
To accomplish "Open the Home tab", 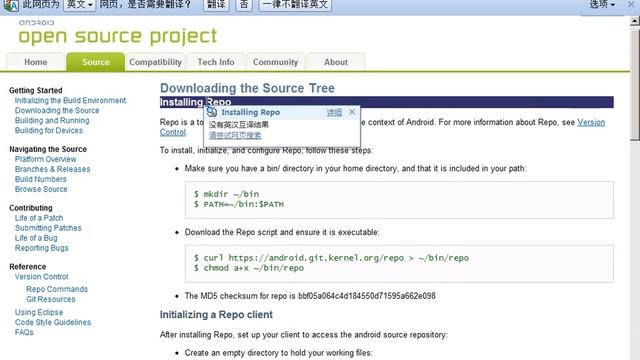I will point(36,62).
